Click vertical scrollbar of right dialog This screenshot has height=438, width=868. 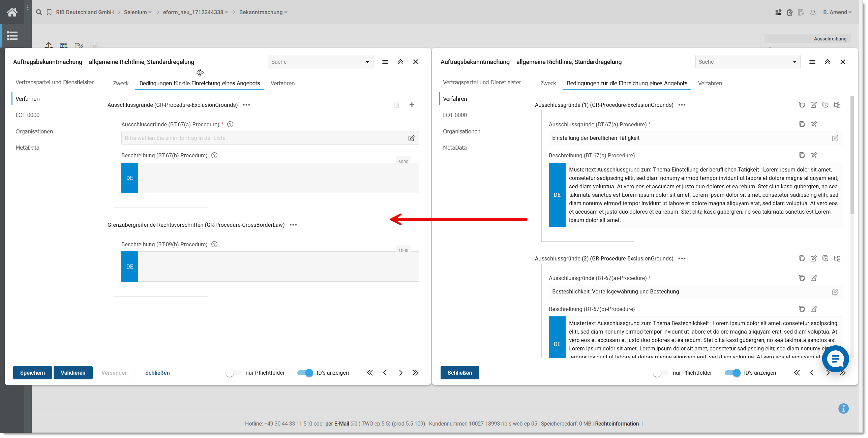coord(852,155)
